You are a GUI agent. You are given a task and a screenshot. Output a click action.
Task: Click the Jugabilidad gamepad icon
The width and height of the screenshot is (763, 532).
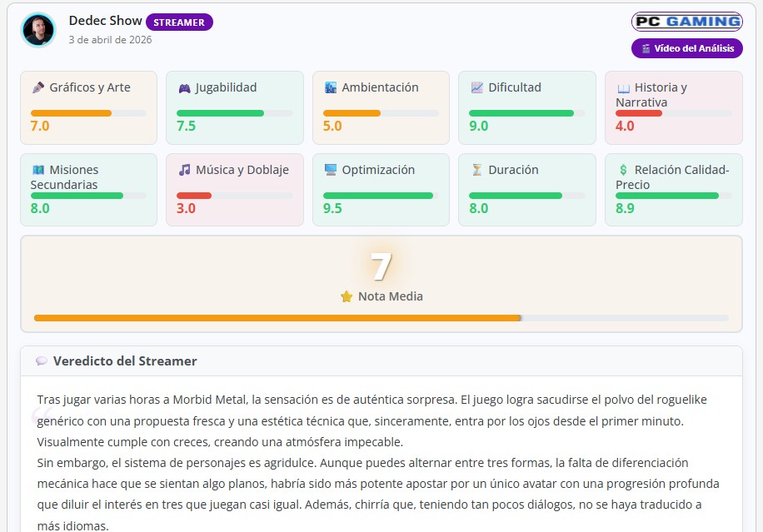[x=184, y=87]
